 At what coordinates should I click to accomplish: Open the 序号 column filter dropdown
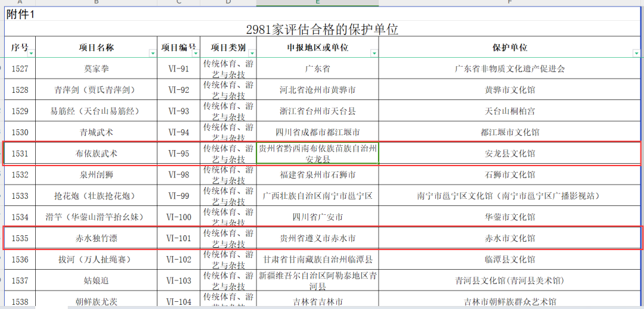click(31, 54)
